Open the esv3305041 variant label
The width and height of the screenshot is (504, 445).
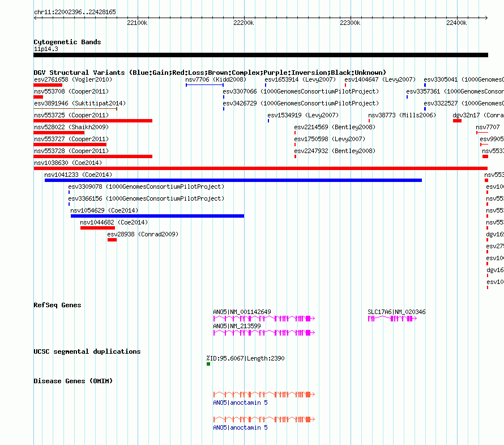click(x=463, y=79)
